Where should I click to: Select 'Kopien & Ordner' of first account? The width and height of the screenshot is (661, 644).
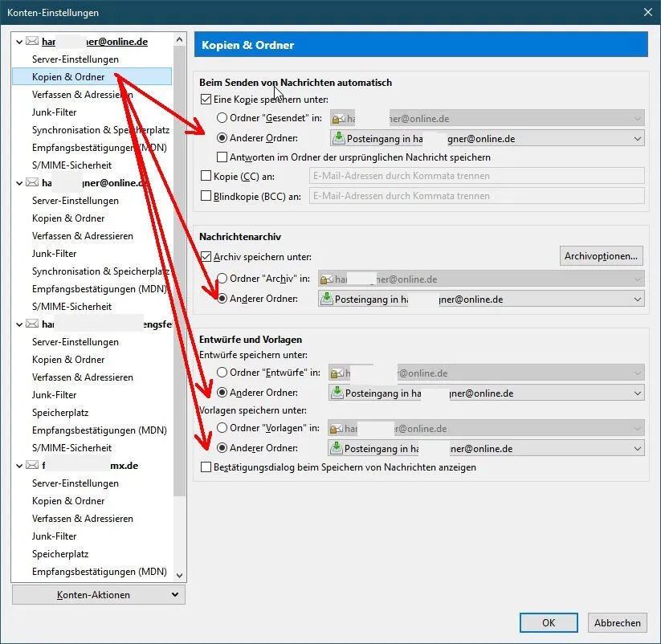pyautogui.click(x=92, y=77)
